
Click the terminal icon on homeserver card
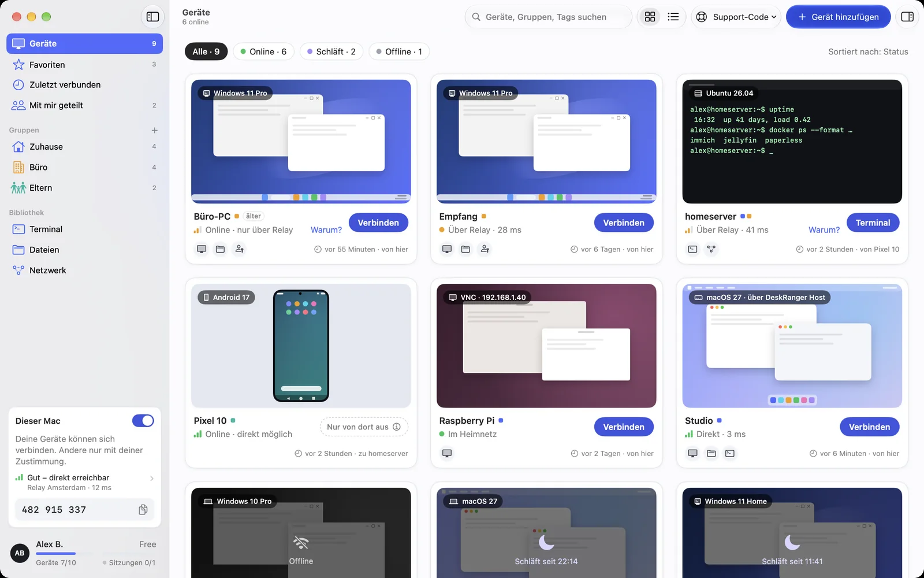pos(692,249)
